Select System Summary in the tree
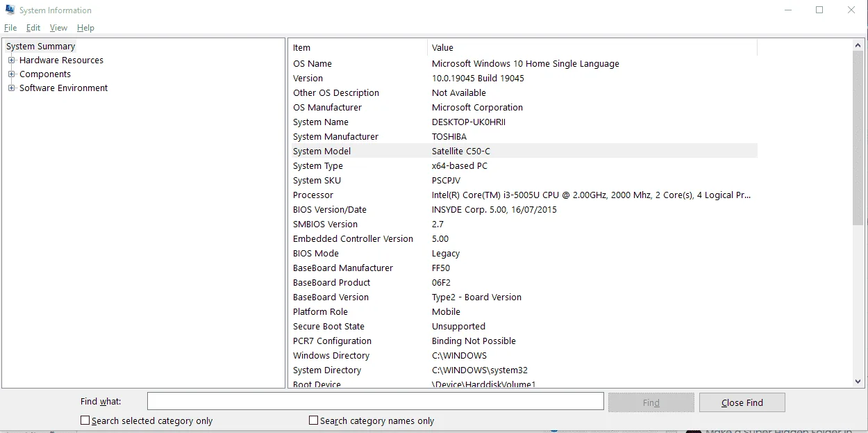The width and height of the screenshot is (868, 433). [x=40, y=47]
